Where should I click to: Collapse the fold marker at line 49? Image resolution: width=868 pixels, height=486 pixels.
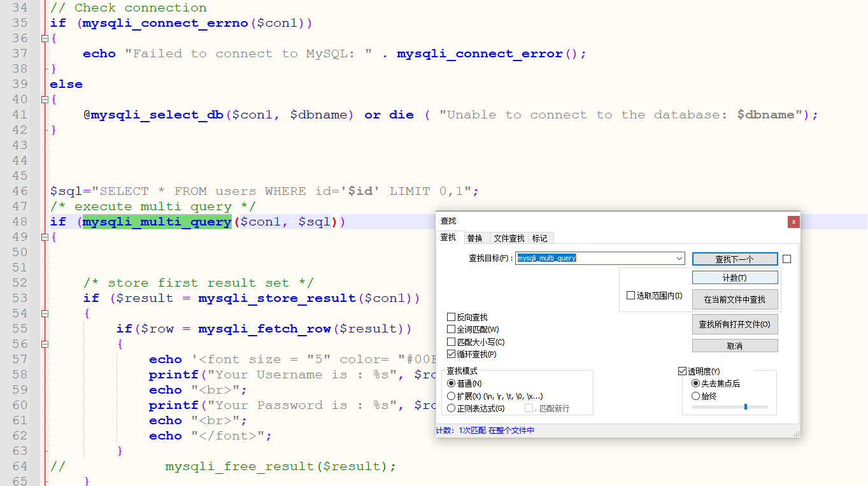[45, 237]
